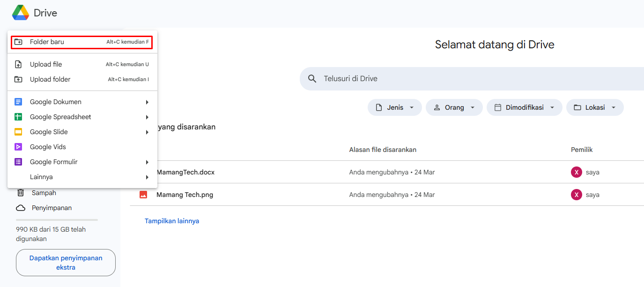The image size is (644, 287).
Task: Open the Lainnya menu entry
Action: pos(82,177)
